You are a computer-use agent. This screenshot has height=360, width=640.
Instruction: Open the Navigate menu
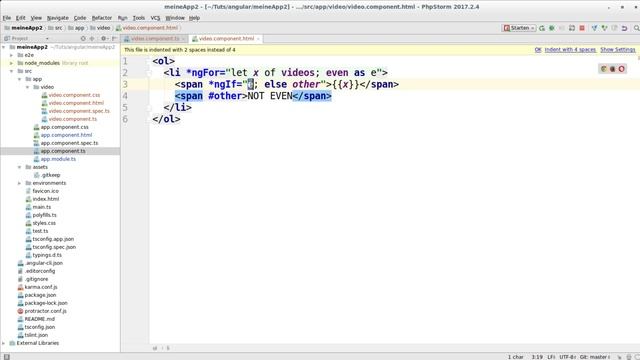point(58,18)
